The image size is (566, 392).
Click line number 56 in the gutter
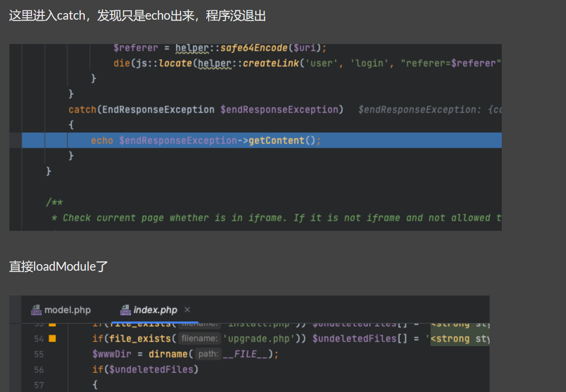38,370
